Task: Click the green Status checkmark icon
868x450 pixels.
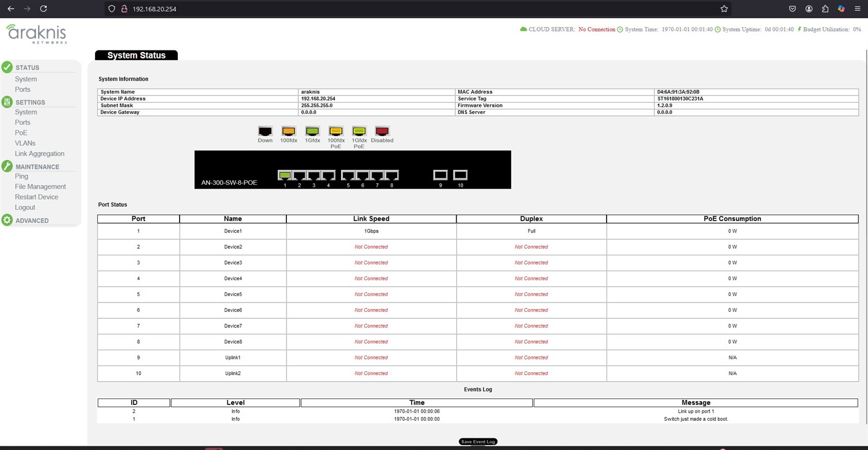Action: (7, 67)
